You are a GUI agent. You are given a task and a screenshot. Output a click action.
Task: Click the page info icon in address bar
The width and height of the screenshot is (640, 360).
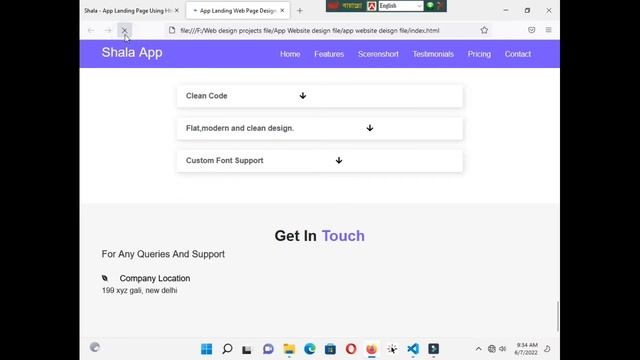pos(172,30)
